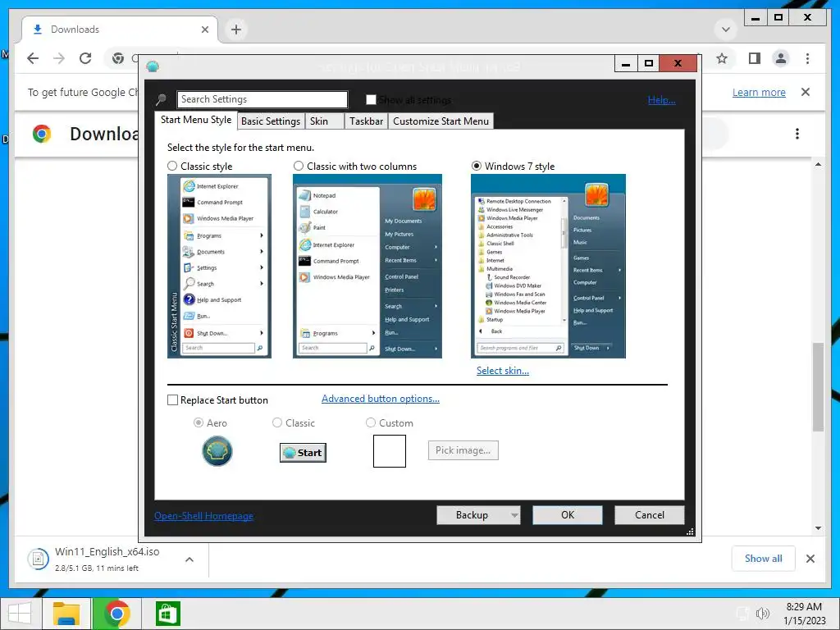Select Windows 7 style radio button
This screenshot has width=840, height=630.
pos(477,166)
